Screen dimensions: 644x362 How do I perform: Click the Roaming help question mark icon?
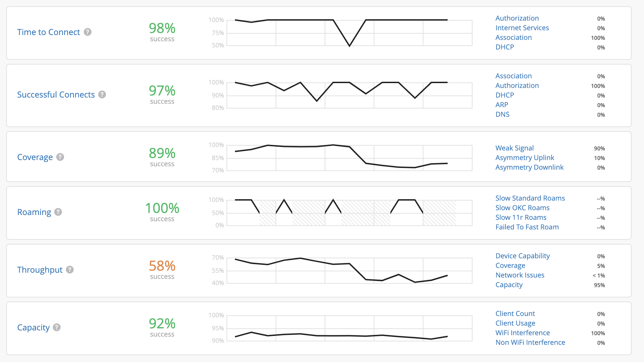[58, 212]
